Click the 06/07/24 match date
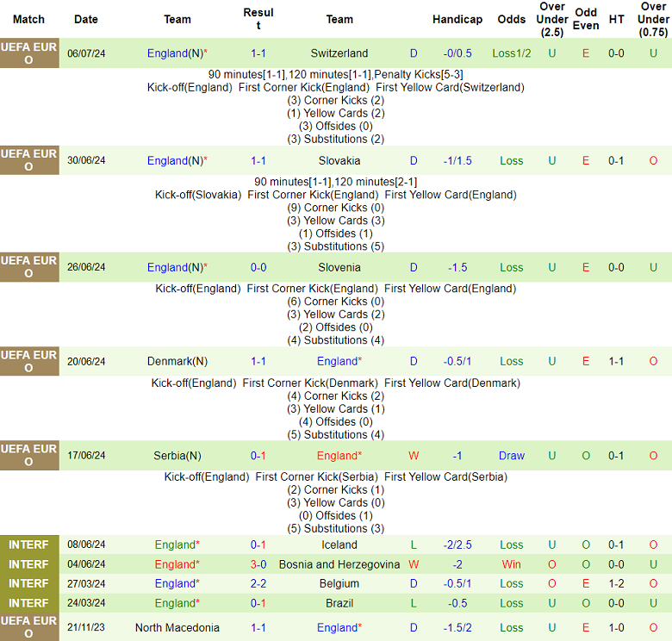The width and height of the screenshot is (672, 641). click(86, 53)
